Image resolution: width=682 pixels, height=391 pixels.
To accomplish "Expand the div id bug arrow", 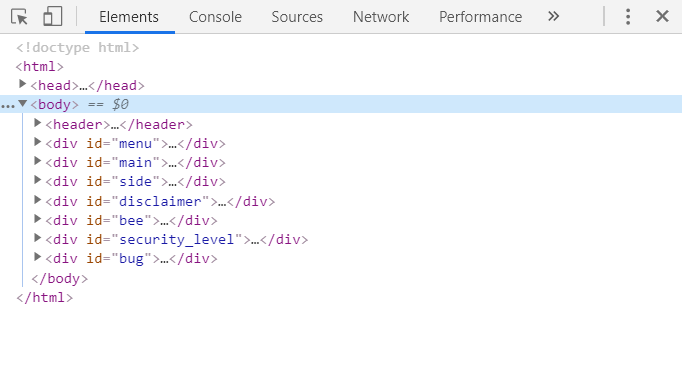I will 37,257.
